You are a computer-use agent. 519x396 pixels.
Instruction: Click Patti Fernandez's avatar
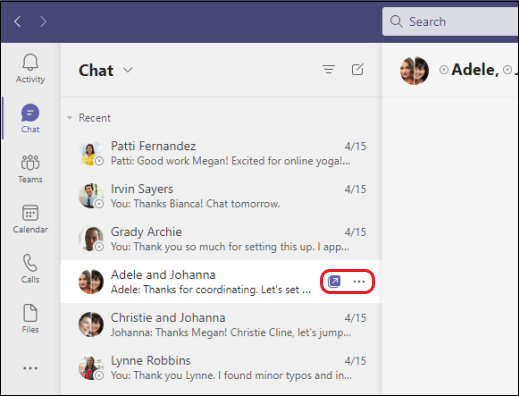91,153
